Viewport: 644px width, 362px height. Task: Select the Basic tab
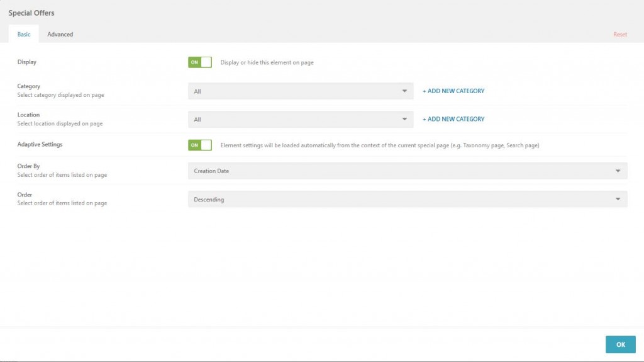pyautogui.click(x=24, y=34)
